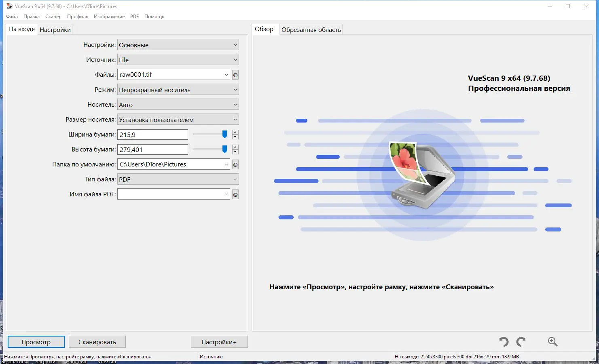The width and height of the screenshot is (599, 364).
Task: Click the Настройки+ button
Action: pyautogui.click(x=219, y=341)
